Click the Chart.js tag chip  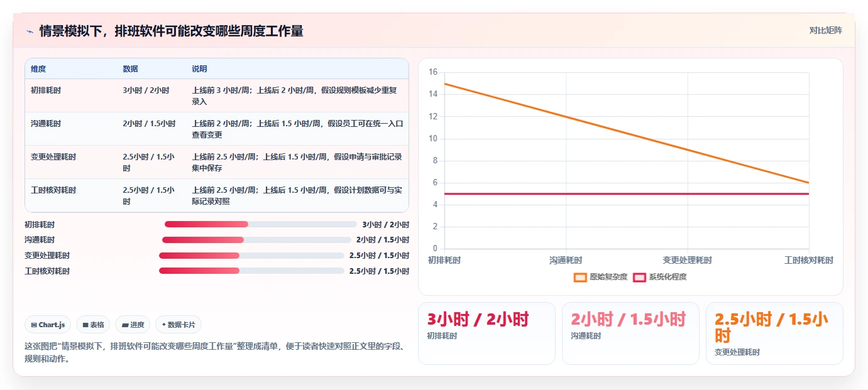[48, 325]
